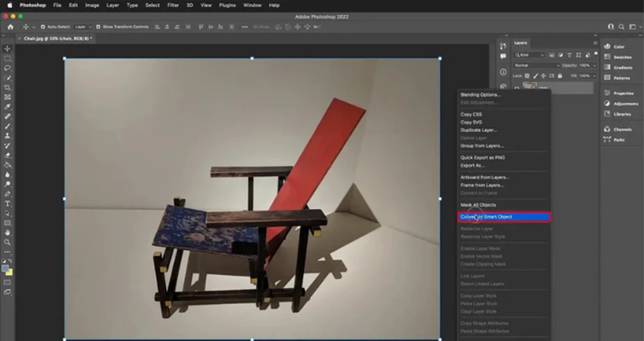Choose Convert to Smart Object

tap(504, 217)
